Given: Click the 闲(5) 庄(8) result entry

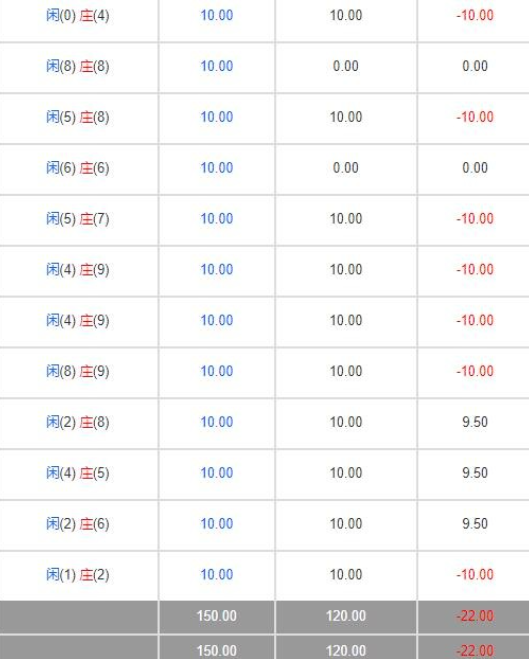Looking at the screenshot, I should [78, 117].
